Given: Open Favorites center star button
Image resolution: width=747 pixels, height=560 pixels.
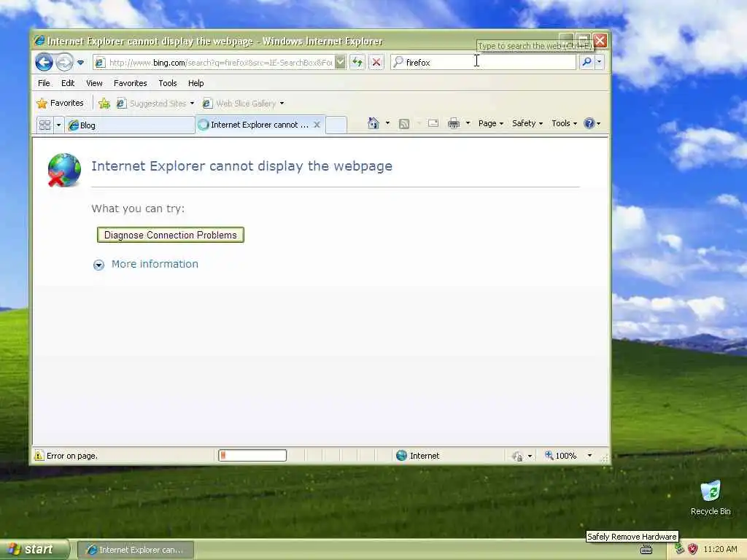Looking at the screenshot, I should point(61,103).
